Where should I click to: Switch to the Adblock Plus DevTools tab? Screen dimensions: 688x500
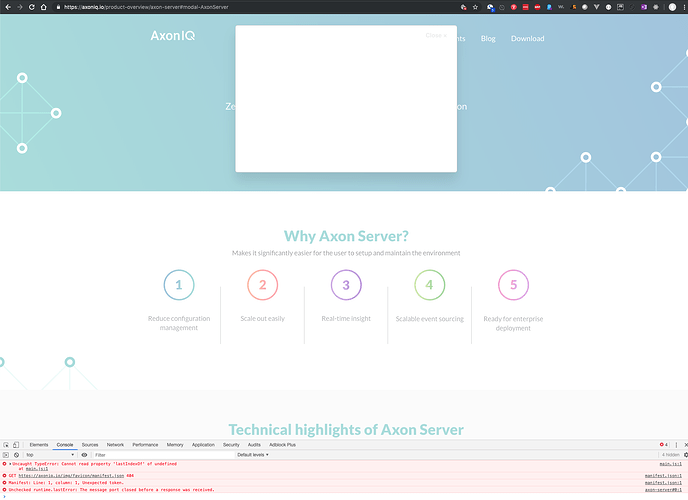(x=282, y=445)
